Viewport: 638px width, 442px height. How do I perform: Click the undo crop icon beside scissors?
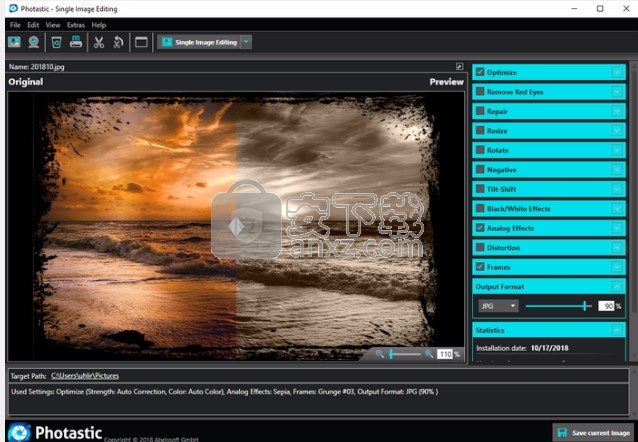click(x=118, y=42)
